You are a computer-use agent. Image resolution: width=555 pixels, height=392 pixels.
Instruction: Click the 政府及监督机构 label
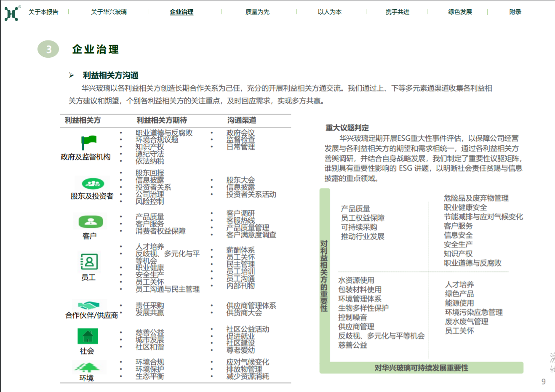pos(85,157)
